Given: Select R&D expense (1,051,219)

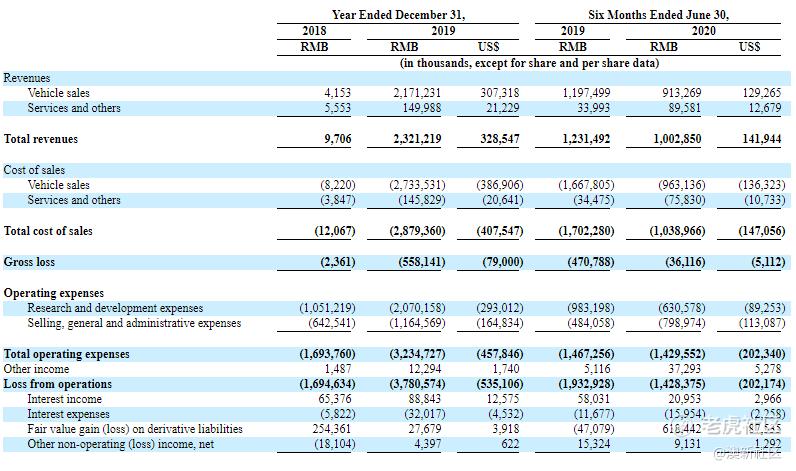Looking at the screenshot, I should [x=327, y=308].
